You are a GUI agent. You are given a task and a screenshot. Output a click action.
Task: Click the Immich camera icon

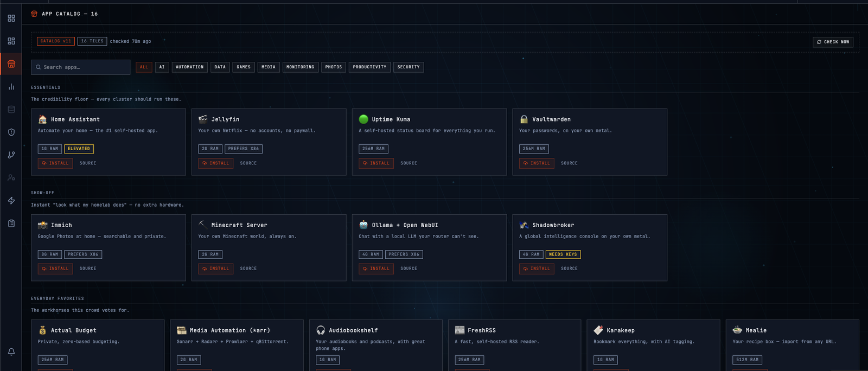(x=42, y=225)
